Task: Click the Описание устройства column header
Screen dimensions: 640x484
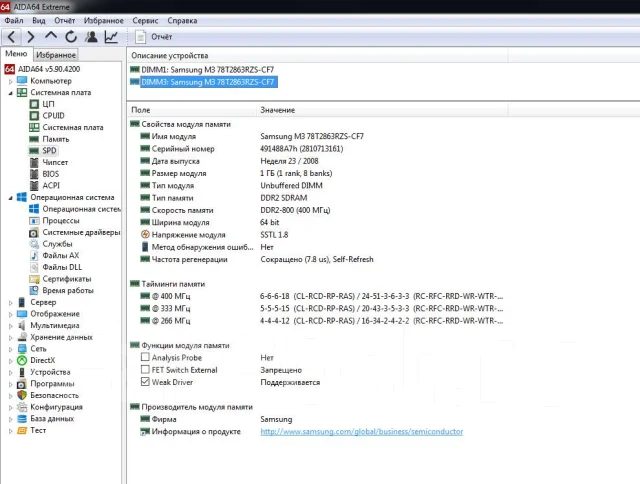Action: pos(318,56)
